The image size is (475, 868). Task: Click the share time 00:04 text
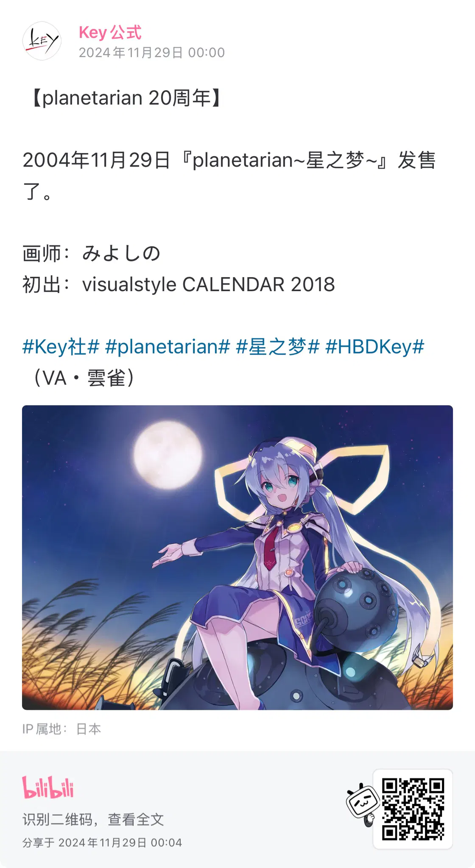[166, 843]
